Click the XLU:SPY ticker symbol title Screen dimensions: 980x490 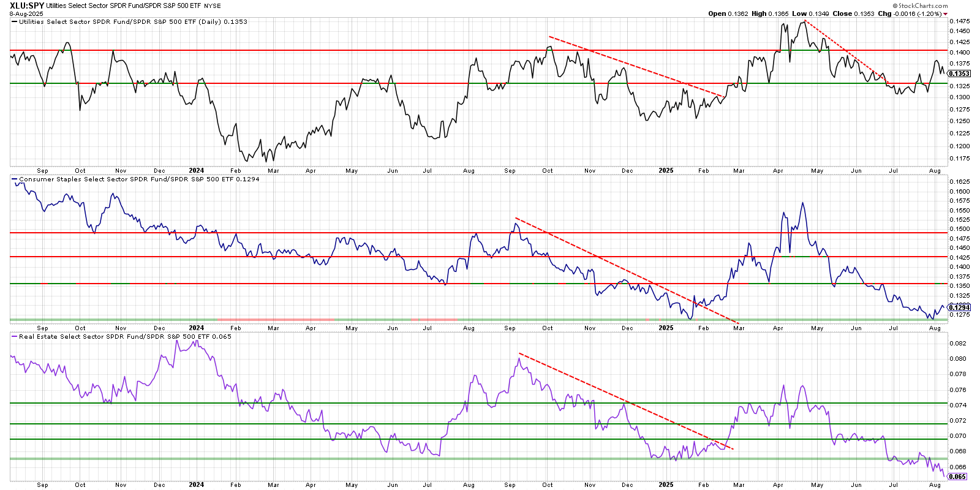tap(27, 6)
